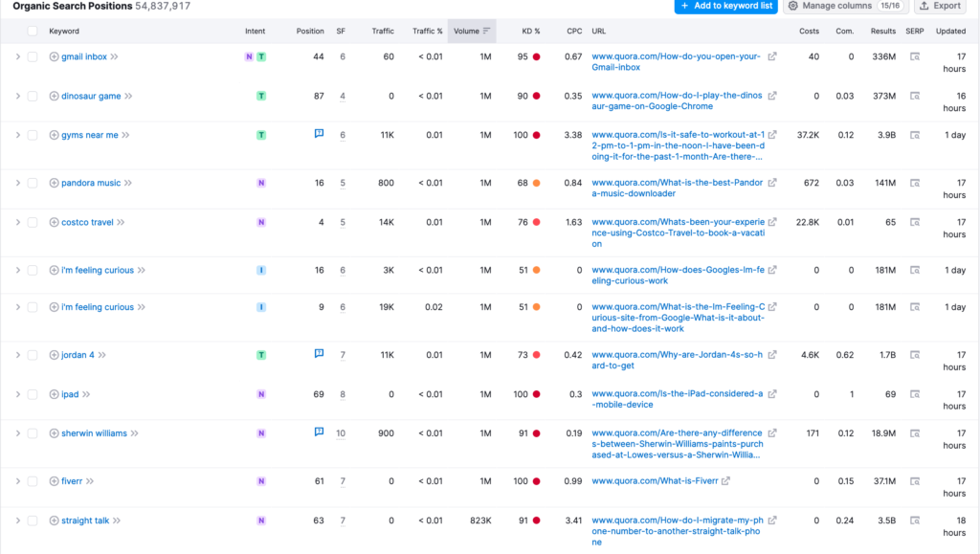The height and width of the screenshot is (554, 980).
Task: Open external link icon for dinosaur game URL
Action: (772, 96)
